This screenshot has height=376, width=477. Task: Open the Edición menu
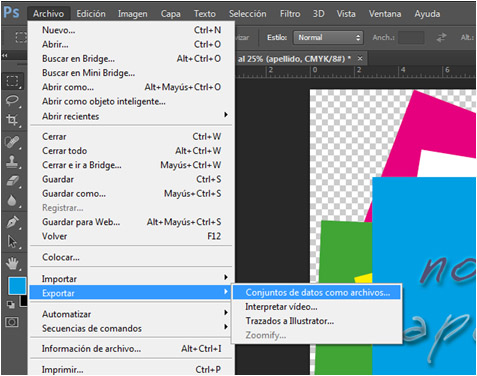point(91,14)
